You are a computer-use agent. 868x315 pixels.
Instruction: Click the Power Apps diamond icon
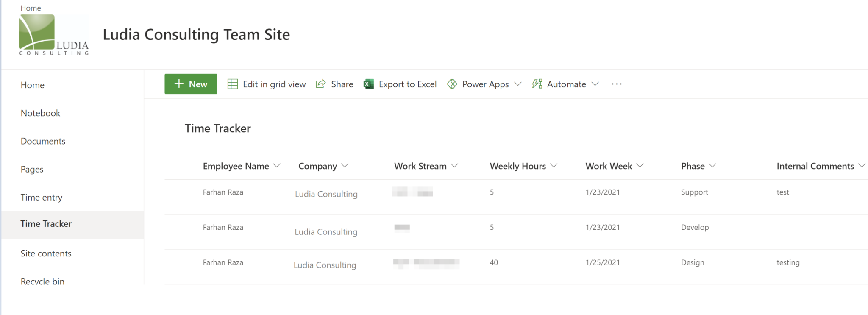click(x=452, y=84)
